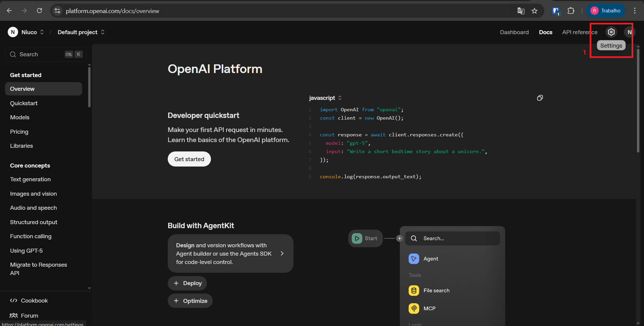644x326 pixels.
Task: View site information icon in address bar
Action: (x=57, y=11)
